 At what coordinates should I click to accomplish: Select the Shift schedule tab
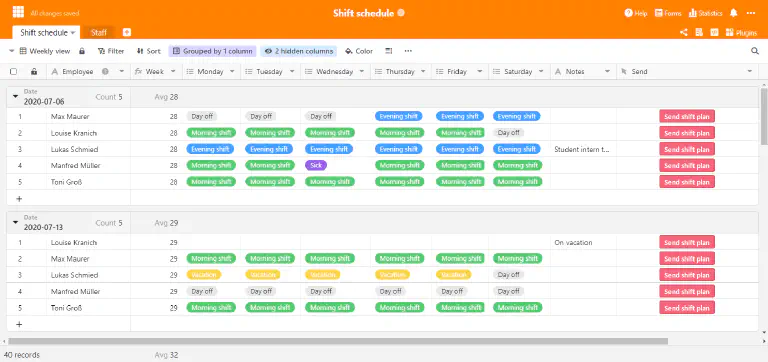point(47,33)
